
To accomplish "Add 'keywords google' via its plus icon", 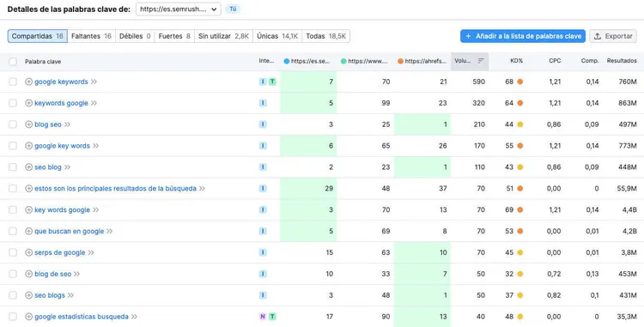I will coord(28,103).
